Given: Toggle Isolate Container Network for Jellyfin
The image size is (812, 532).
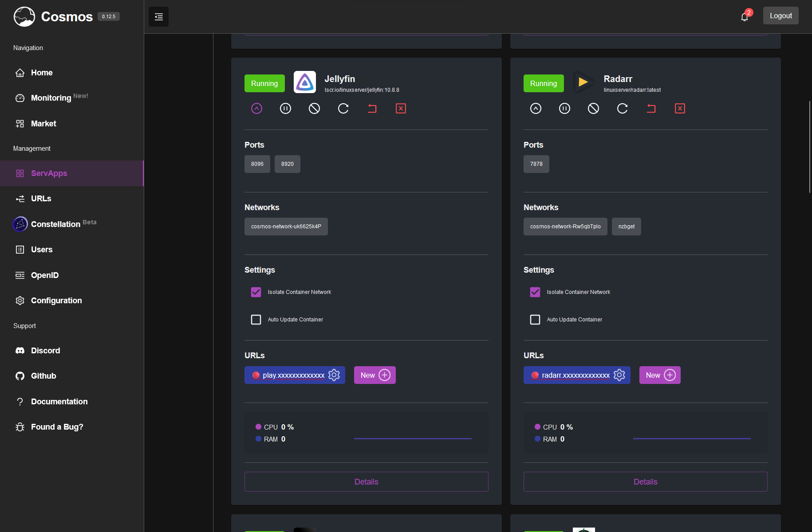Looking at the screenshot, I should point(256,292).
